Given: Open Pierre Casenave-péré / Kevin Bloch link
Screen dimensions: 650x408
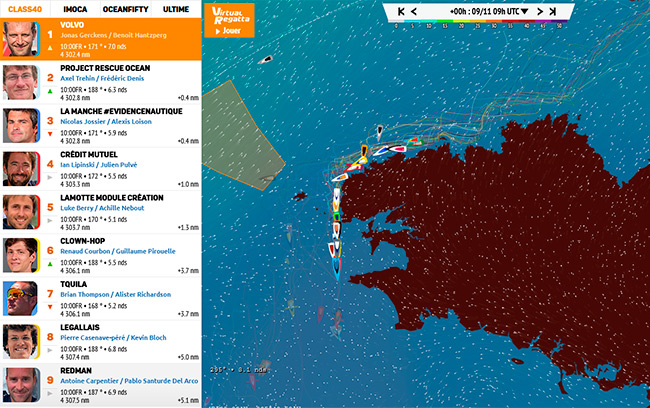Looking at the screenshot, I should [x=113, y=338].
